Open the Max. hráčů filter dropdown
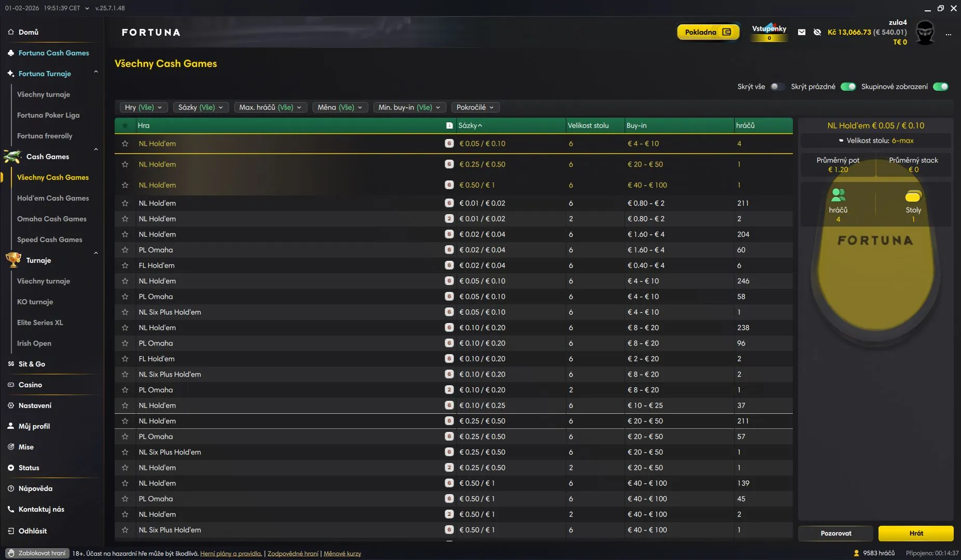 pos(270,107)
